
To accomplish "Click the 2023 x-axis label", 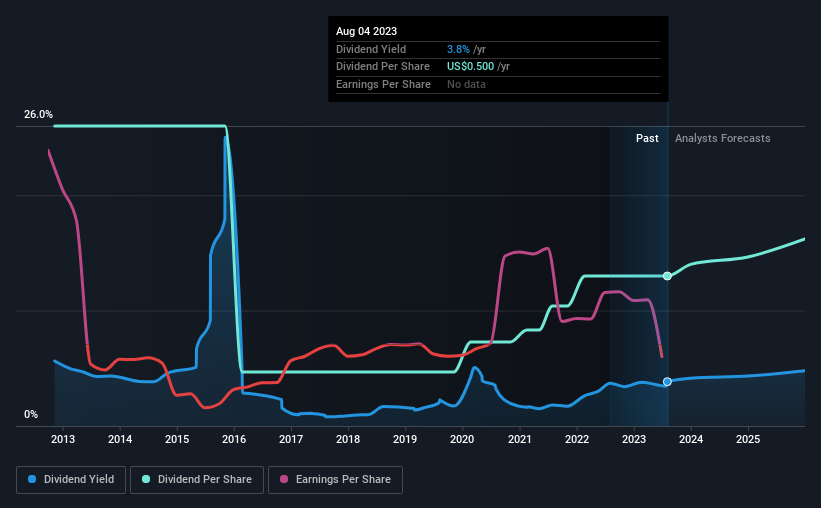I will point(634,439).
